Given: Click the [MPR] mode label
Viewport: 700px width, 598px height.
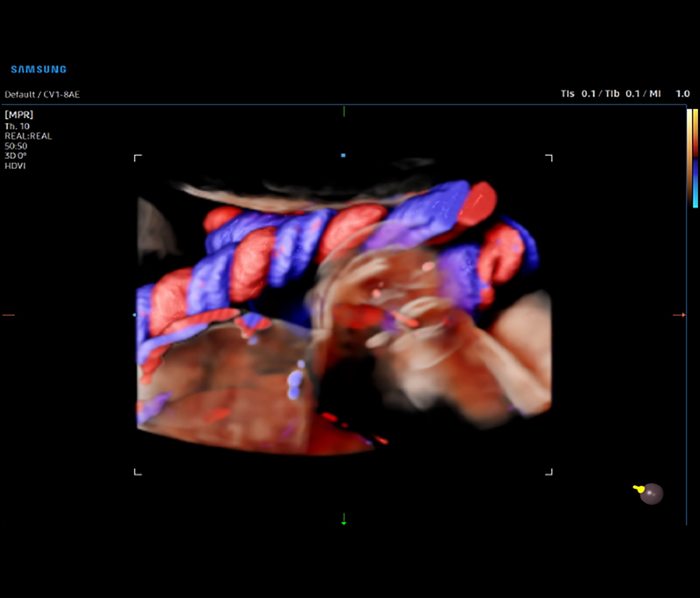Looking at the screenshot, I should pos(19,114).
